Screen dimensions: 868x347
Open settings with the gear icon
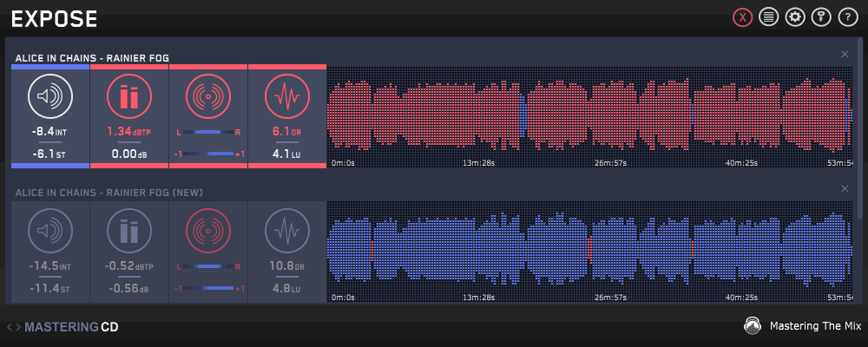pos(794,17)
